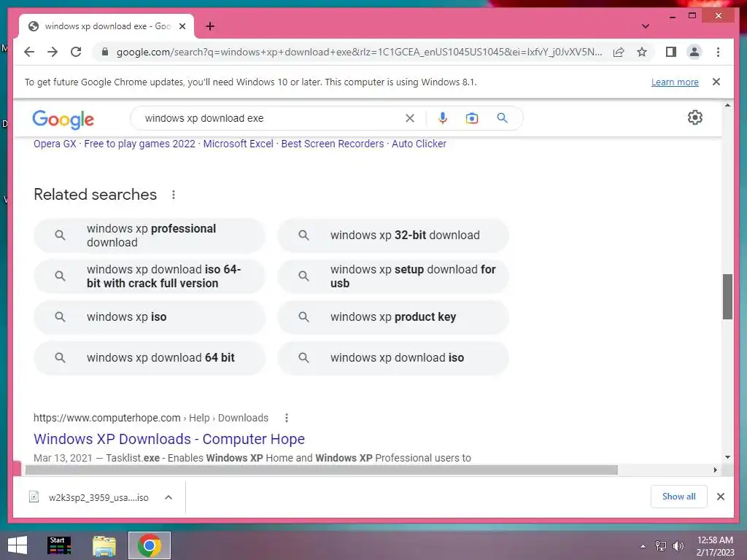This screenshot has width=747, height=560.
Task: Close the downloads bar
Action: pyautogui.click(x=721, y=497)
